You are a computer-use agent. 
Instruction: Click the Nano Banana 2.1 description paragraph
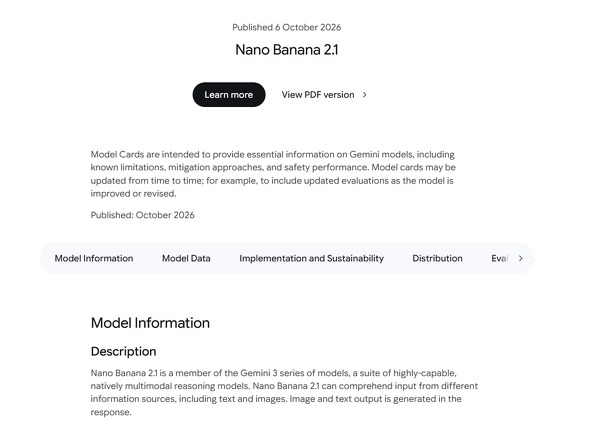point(284,392)
